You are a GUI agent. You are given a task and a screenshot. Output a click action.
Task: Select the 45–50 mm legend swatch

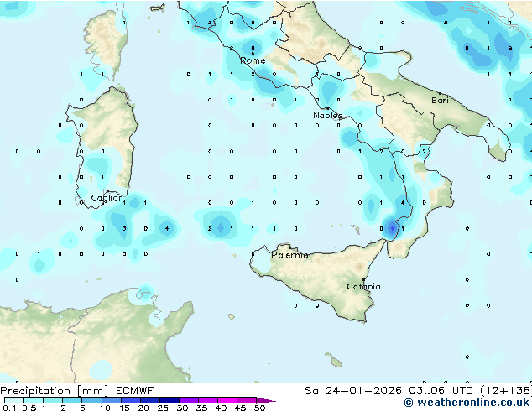coord(247,400)
